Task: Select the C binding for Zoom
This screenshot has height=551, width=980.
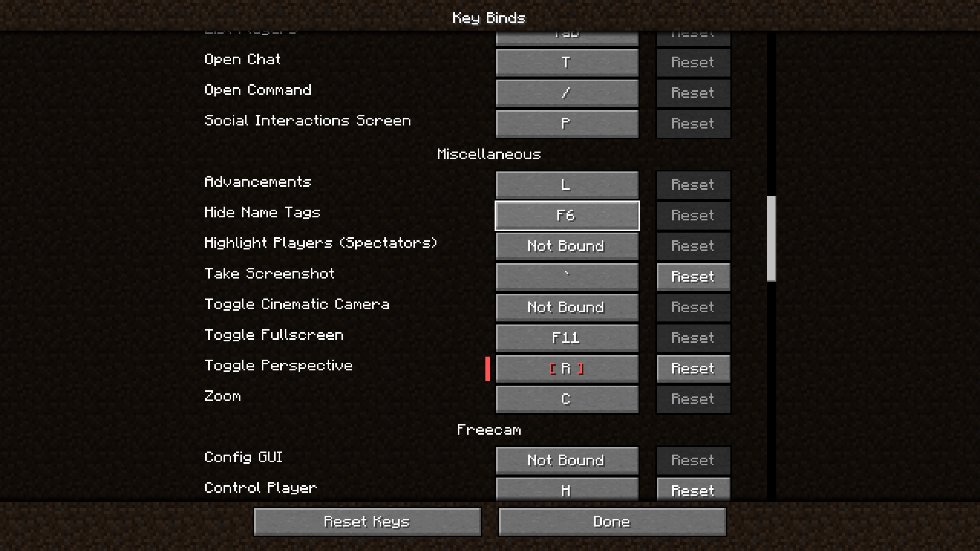Action: tap(566, 399)
